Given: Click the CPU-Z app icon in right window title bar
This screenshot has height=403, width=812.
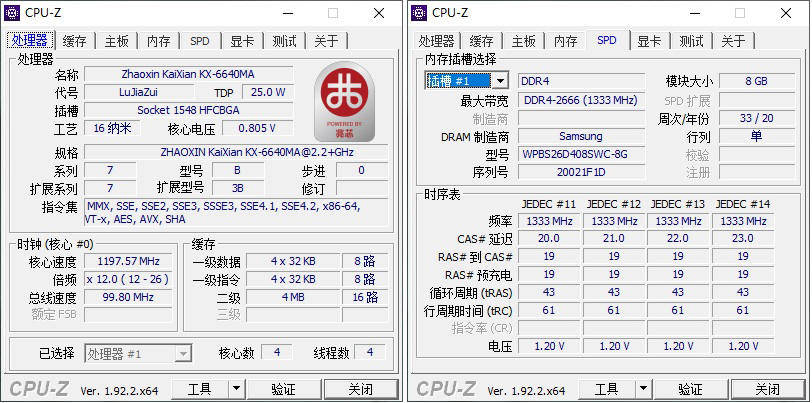Looking at the screenshot, I should (x=419, y=13).
